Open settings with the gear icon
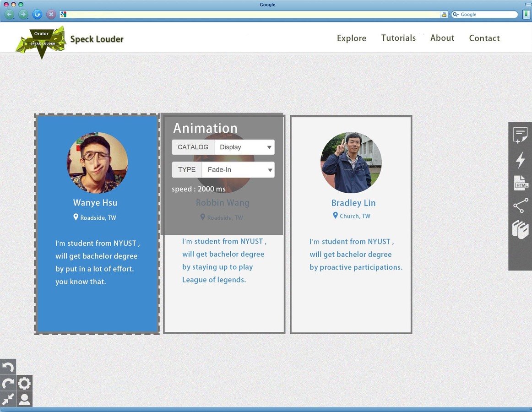The width and height of the screenshot is (532, 412). click(x=24, y=383)
